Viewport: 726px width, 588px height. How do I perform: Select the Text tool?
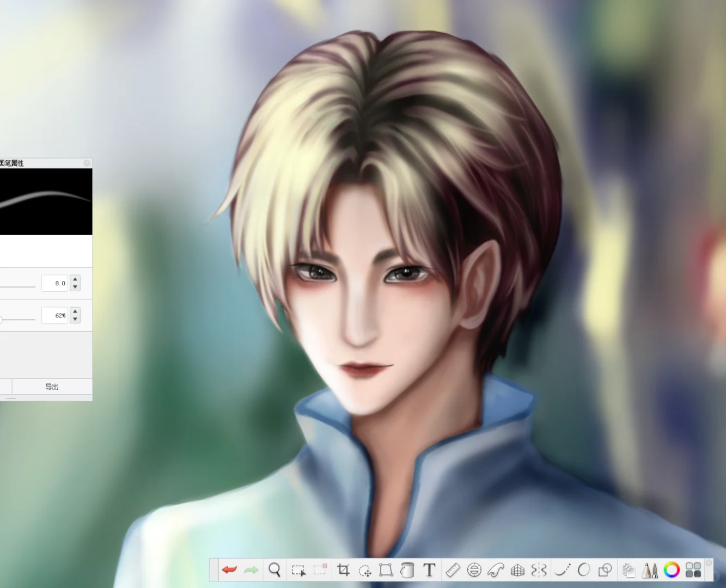coord(430,570)
